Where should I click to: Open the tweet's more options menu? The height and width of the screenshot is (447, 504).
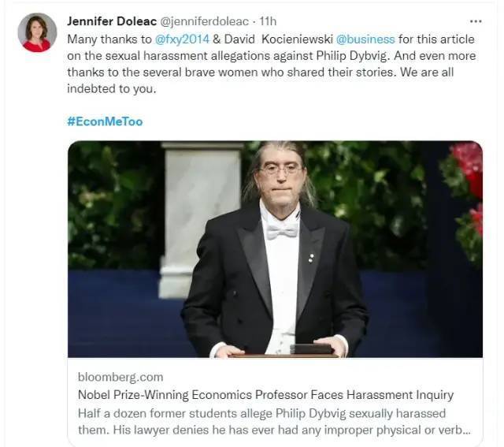click(x=475, y=20)
